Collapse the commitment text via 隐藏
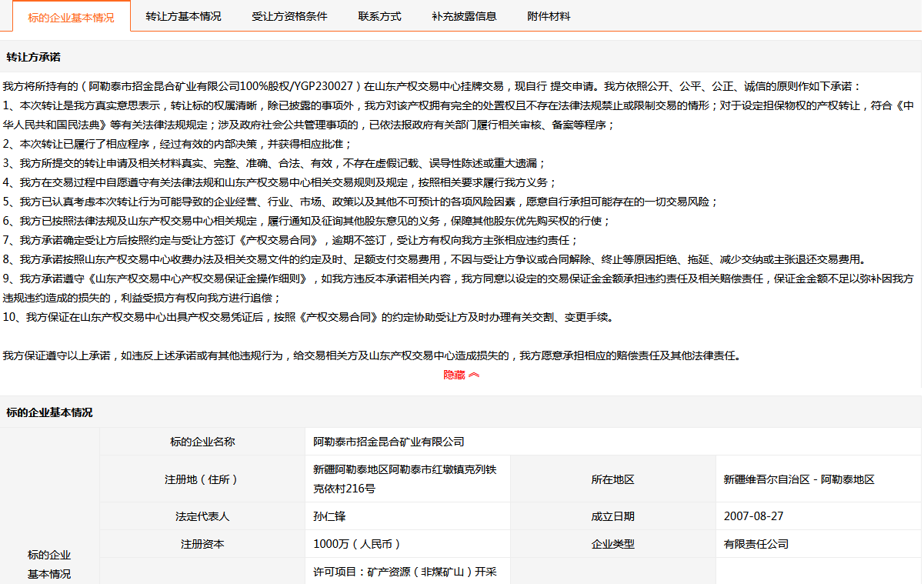Viewport: 924px width, 584px height. click(x=462, y=375)
